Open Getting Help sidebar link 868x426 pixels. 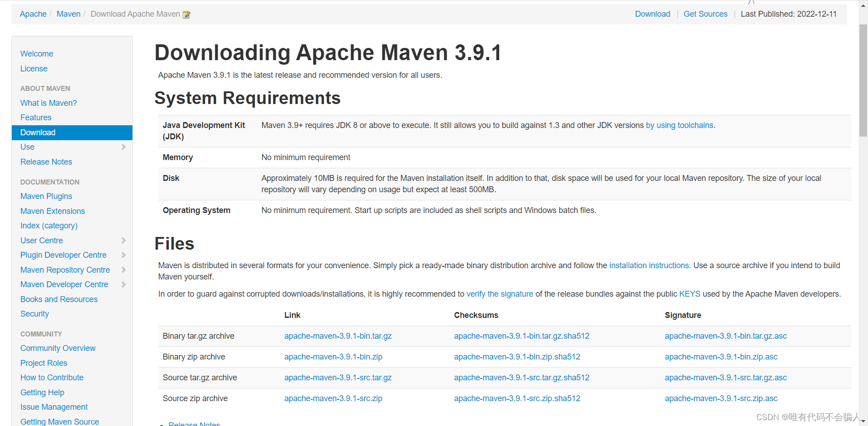coord(42,393)
